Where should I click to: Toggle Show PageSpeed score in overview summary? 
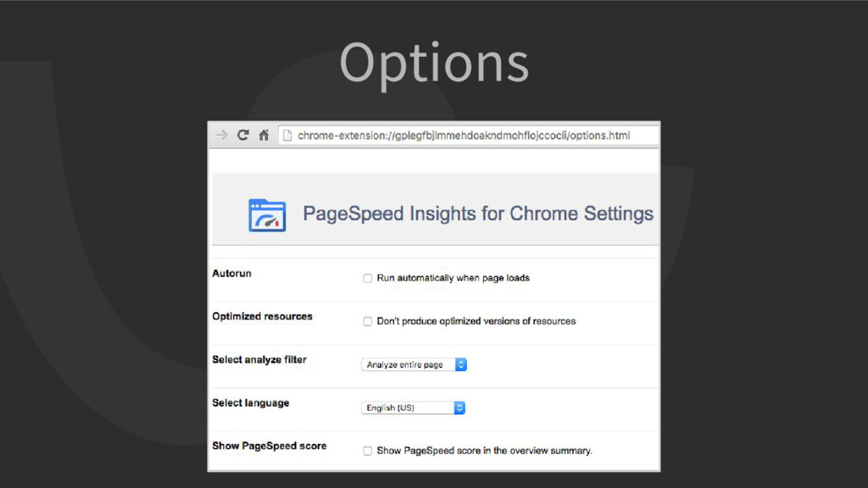(x=368, y=451)
